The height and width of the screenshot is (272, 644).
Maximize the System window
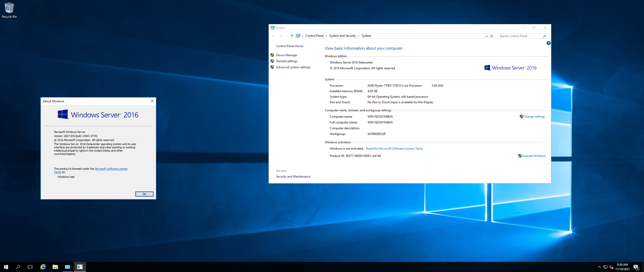point(534,28)
